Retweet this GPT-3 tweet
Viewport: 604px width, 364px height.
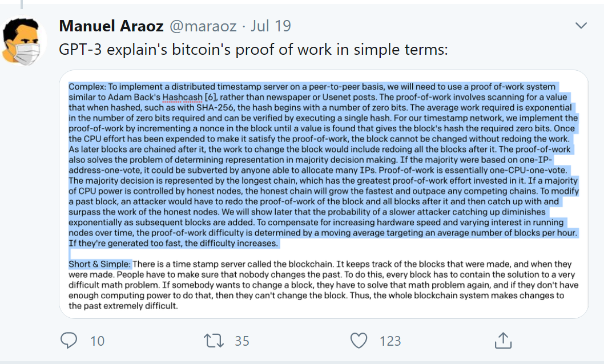click(x=214, y=341)
